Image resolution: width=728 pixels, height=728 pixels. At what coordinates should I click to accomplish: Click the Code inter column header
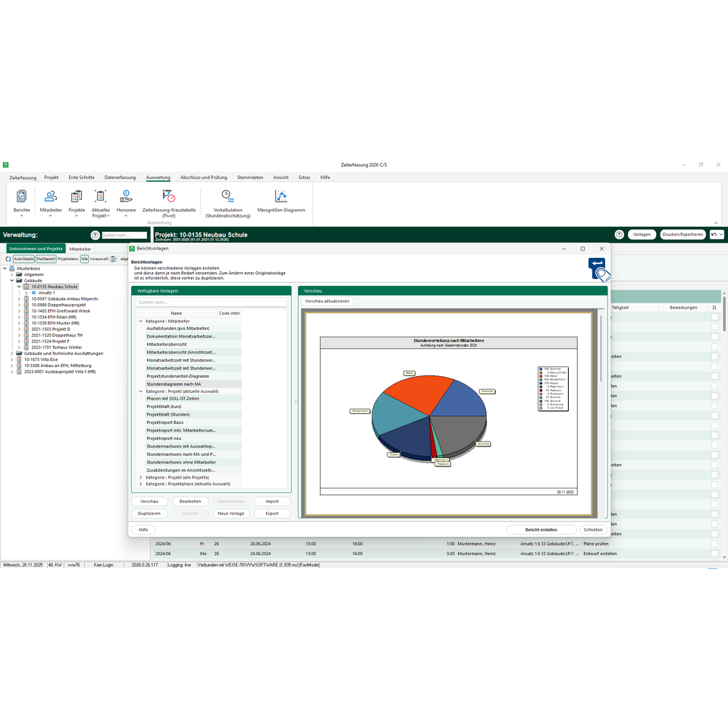click(x=229, y=313)
